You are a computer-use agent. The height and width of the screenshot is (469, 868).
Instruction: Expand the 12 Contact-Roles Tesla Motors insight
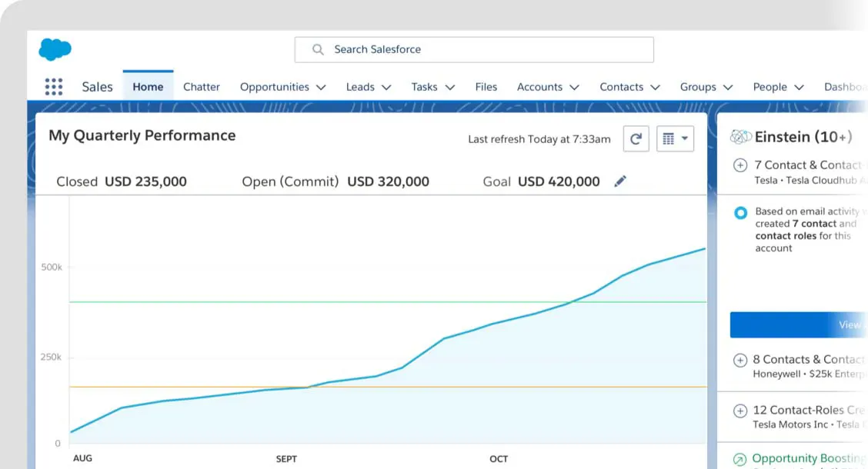[739, 410]
